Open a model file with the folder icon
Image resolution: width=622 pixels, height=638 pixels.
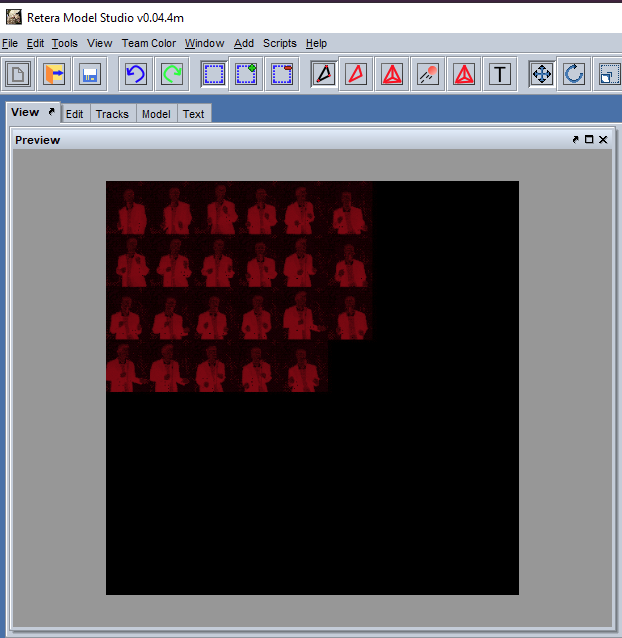(x=54, y=74)
